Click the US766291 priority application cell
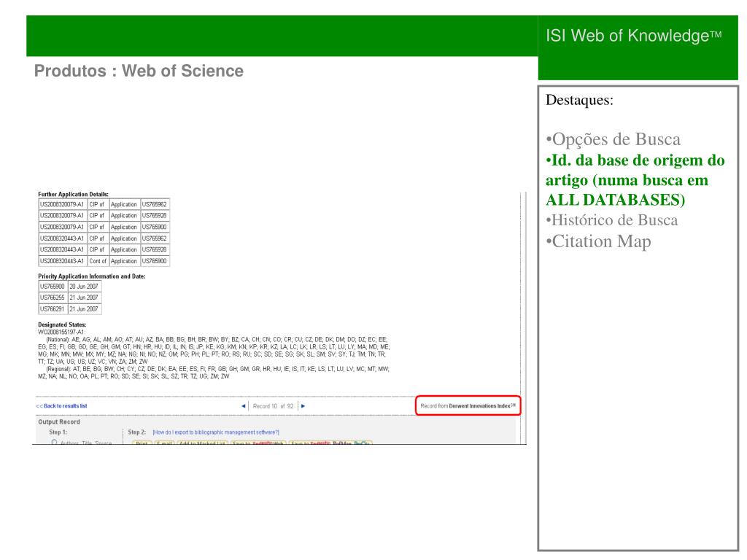The height and width of the screenshot is (560, 747). pos(53,309)
